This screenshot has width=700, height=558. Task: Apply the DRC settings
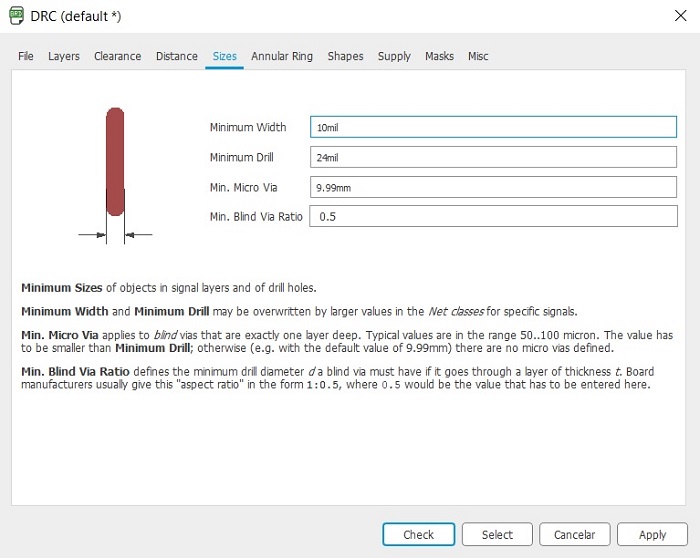(x=652, y=534)
